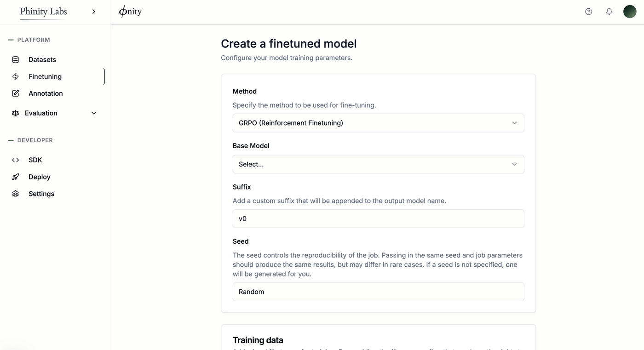Click the phinity logo in header
The height and width of the screenshot is (350, 644).
point(130,11)
